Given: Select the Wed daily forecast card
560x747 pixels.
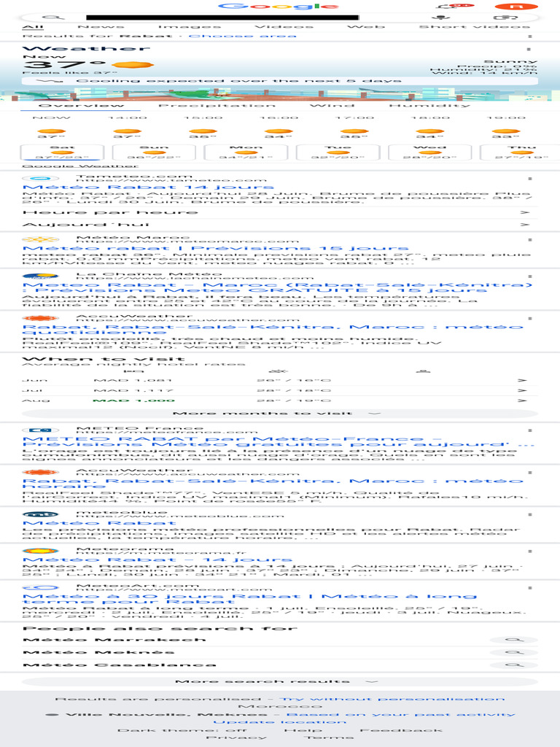Looking at the screenshot, I should pyautogui.click(x=430, y=152).
